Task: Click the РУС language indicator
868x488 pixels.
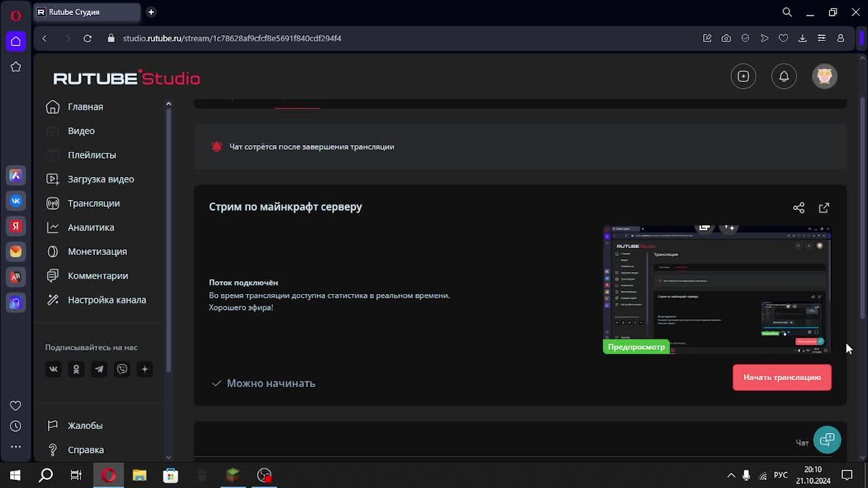Action: click(781, 475)
